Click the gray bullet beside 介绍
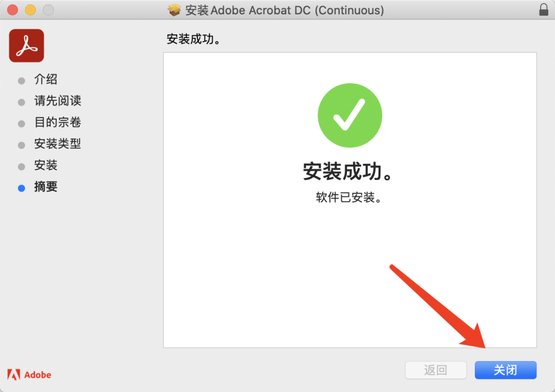The height and width of the screenshot is (392, 555). click(x=22, y=81)
